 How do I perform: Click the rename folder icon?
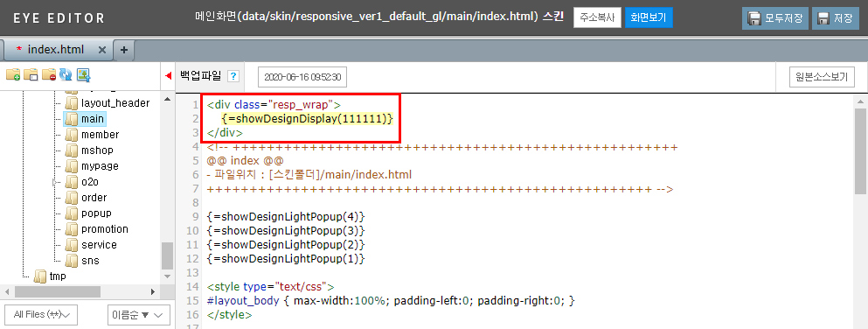[31, 74]
